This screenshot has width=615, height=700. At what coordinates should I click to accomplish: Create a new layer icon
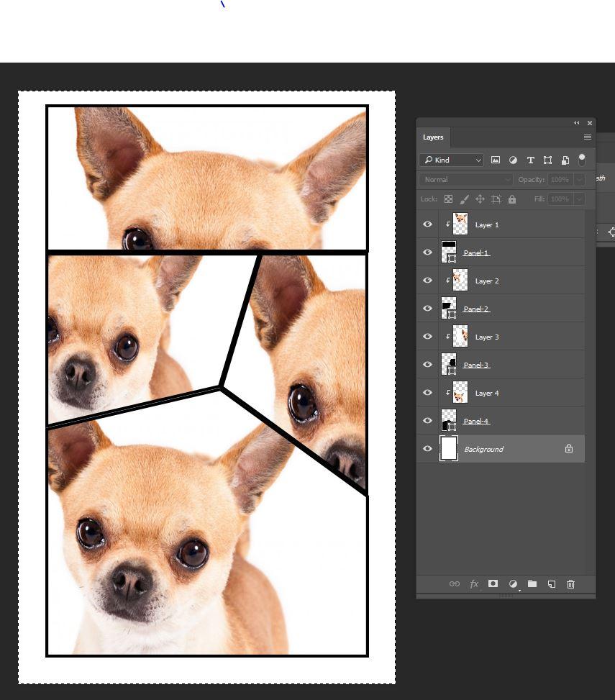pos(552,584)
